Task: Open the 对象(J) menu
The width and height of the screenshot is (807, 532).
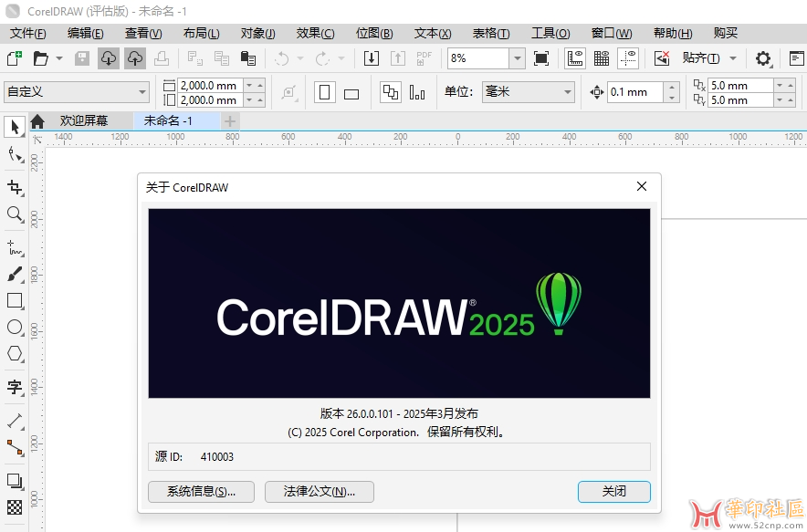Action: (x=257, y=34)
